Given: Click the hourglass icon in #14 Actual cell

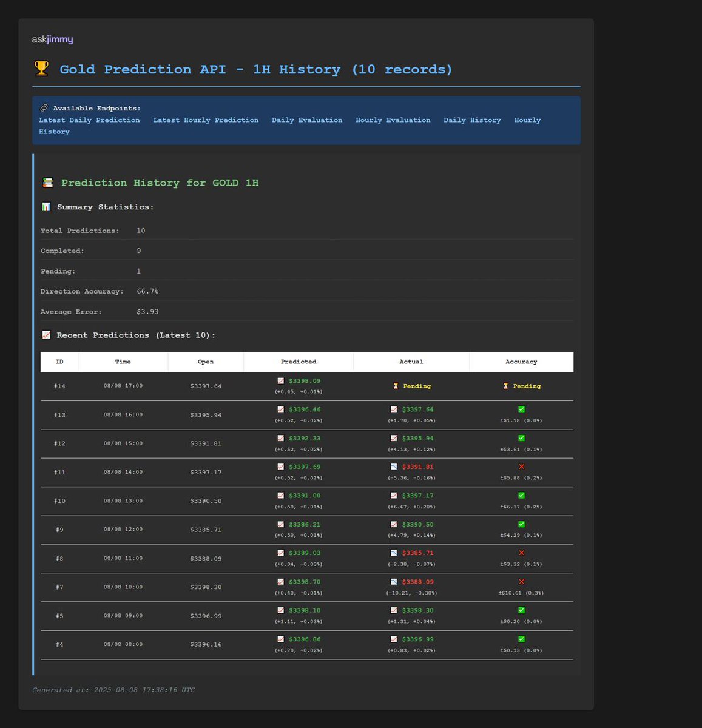Looking at the screenshot, I should pyautogui.click(x=396, y=386).
